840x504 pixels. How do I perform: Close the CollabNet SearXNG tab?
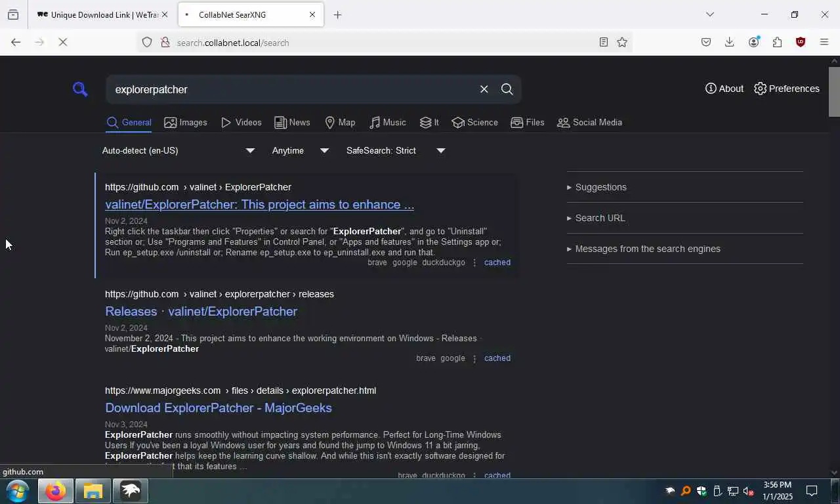point(312,14)
